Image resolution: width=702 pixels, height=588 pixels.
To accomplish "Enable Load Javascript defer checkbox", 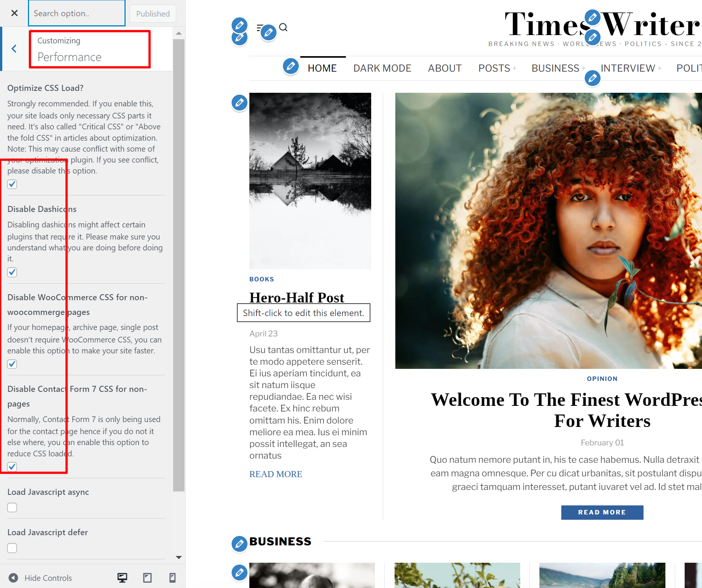I will pos(12,548).
